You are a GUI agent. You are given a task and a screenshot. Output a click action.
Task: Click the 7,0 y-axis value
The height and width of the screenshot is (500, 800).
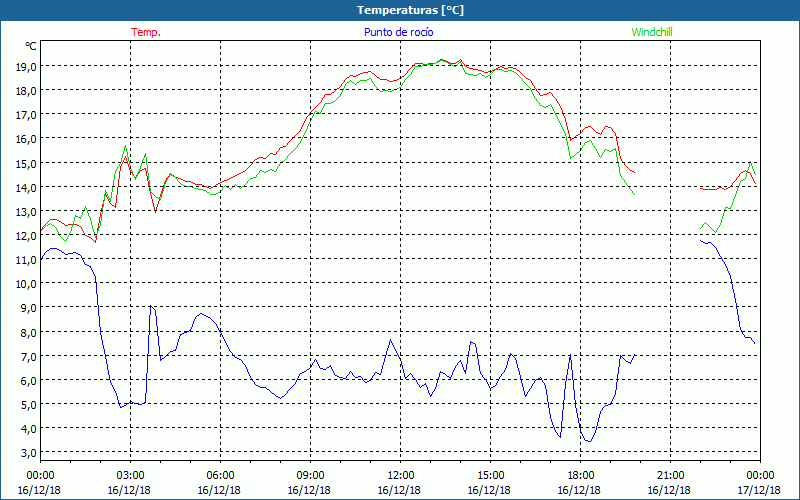(29, 356)
